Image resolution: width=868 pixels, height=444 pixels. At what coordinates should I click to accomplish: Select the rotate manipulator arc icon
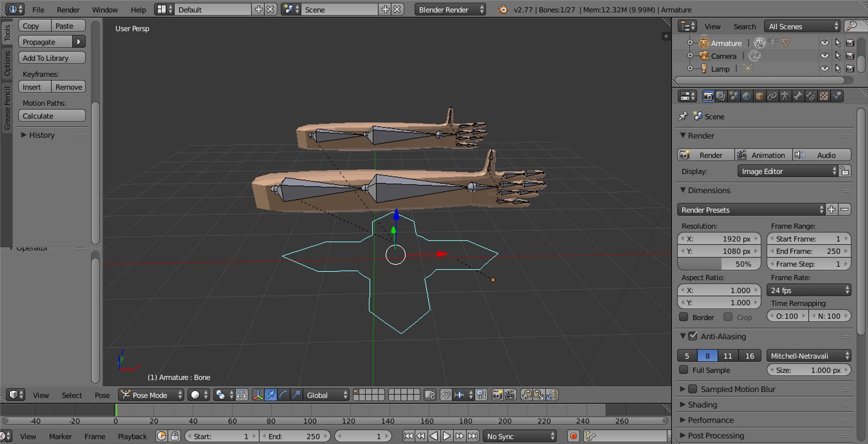coord(283,395)
